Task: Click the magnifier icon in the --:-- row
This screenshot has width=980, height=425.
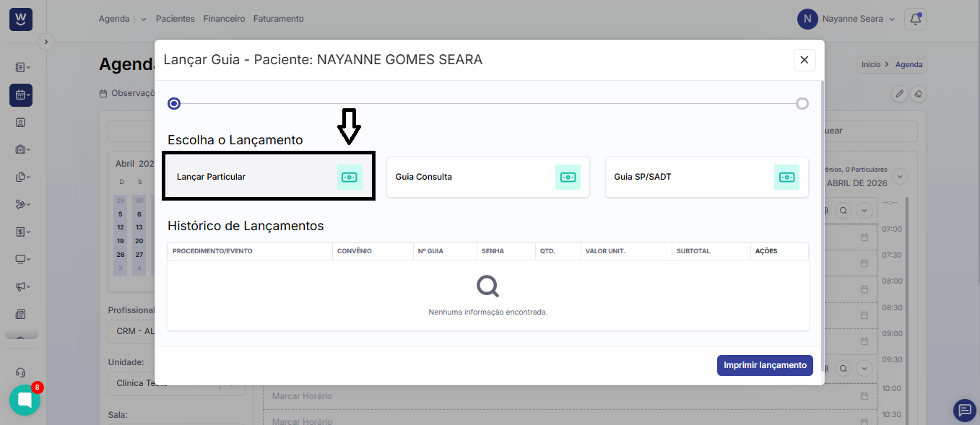Action: 843,211
